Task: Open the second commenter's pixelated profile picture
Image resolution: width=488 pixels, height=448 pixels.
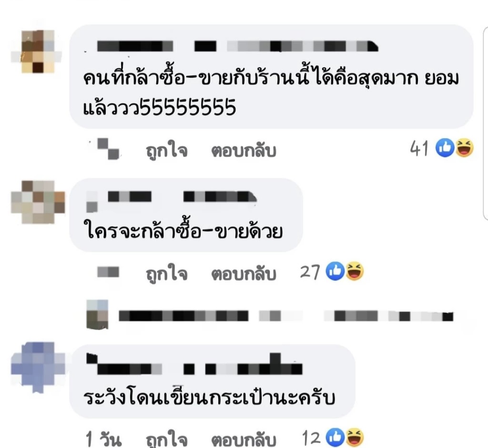Action: point(38,202)
